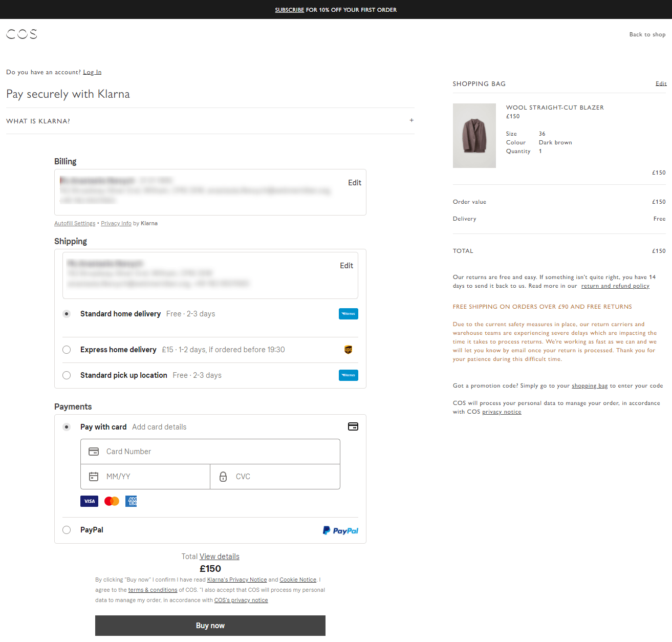Open the shopping bag link for promotion code

(590, 386)
